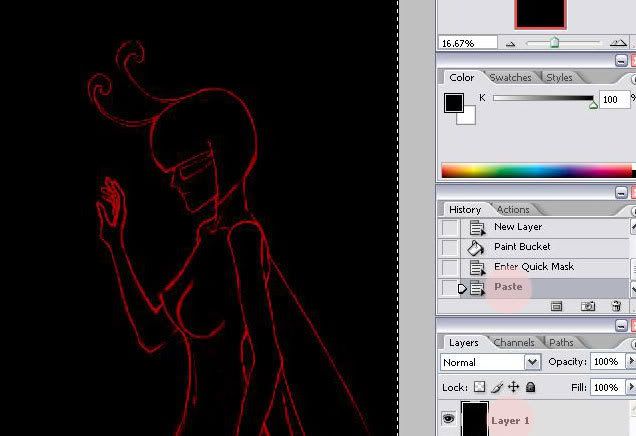This screenshot has width=636, height=436.
Task: Open the Opacity slider arrow
Action: (631, 361)
